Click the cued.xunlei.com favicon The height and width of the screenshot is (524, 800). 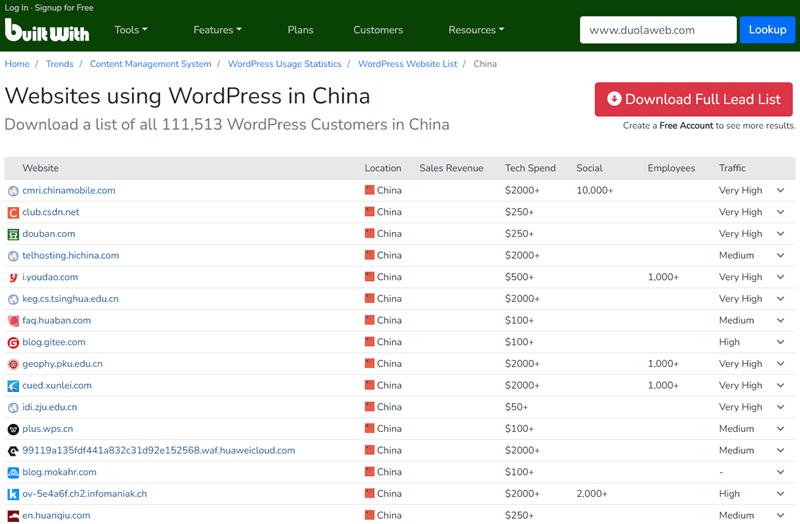13,386
